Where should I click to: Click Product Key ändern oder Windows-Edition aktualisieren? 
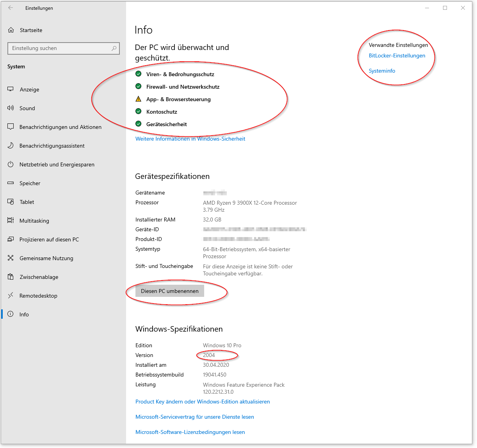click(x=203, y=402)
